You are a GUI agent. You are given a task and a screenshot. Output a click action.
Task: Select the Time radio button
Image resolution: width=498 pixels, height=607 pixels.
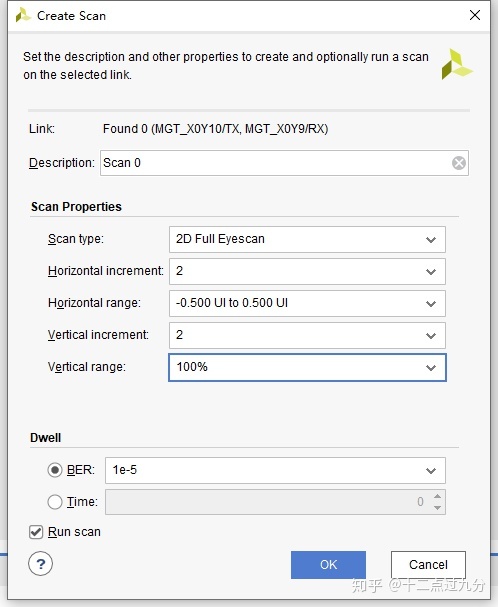click(55, 502)
